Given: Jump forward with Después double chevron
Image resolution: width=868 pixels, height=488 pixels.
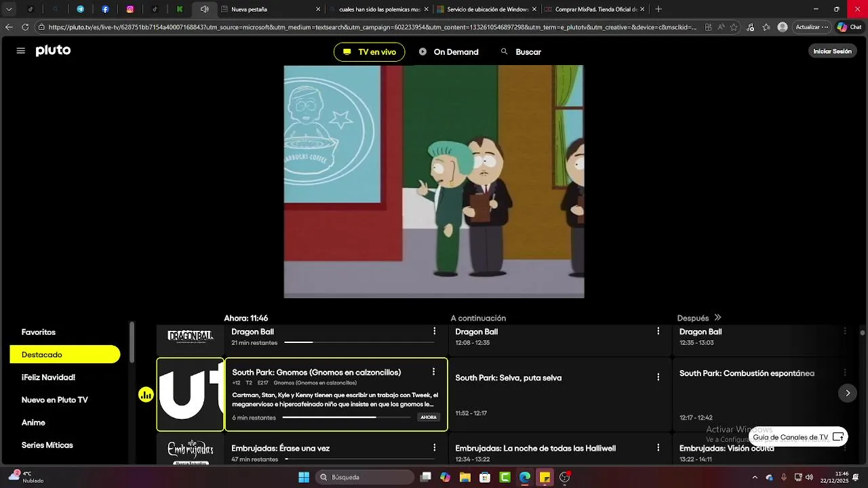Looking at the screenshot, I should pos(717,318).
